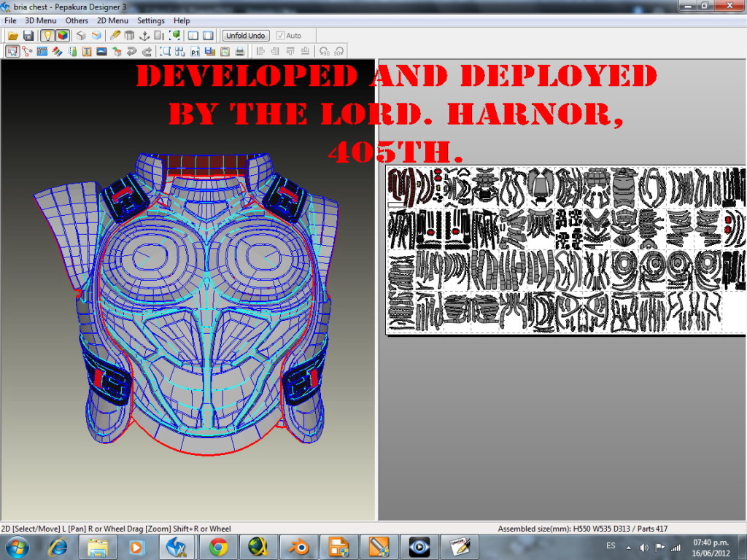Click the dashed-corner square fit icon
Image resolution: width=747 pixels, height=560 pixels.
165,52
